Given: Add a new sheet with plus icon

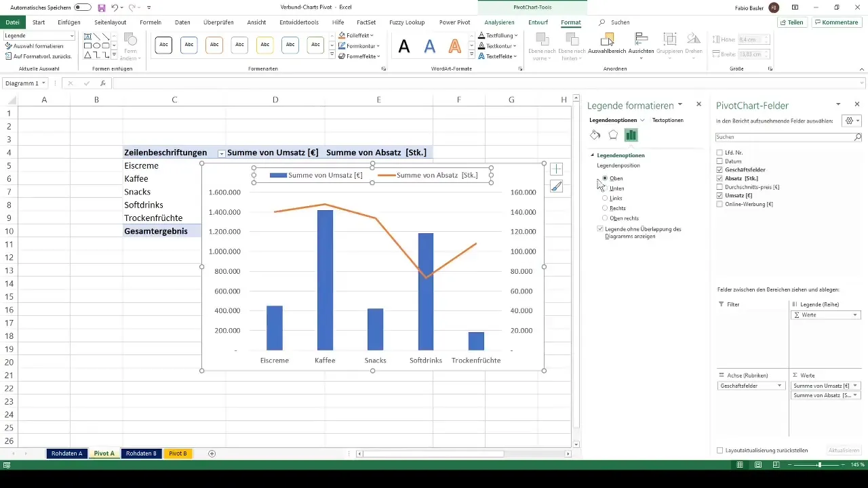Looking at the screenshot, I should (x=212, y=453).
